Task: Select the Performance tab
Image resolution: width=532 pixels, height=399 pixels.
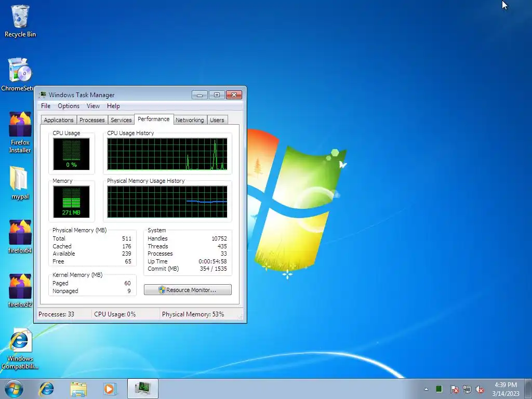Action: click(154, 119)
